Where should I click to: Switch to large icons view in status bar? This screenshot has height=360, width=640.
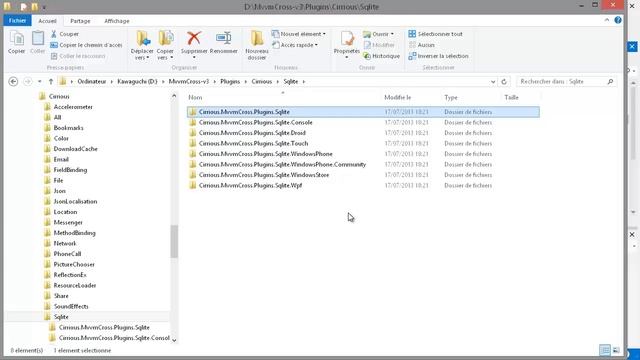pos(616,350)
